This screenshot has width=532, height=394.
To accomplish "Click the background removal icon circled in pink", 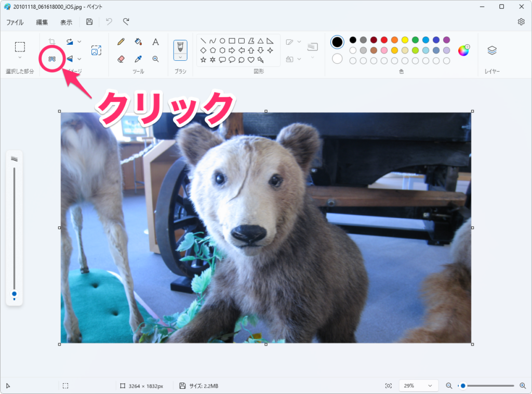I will [52, 59].
